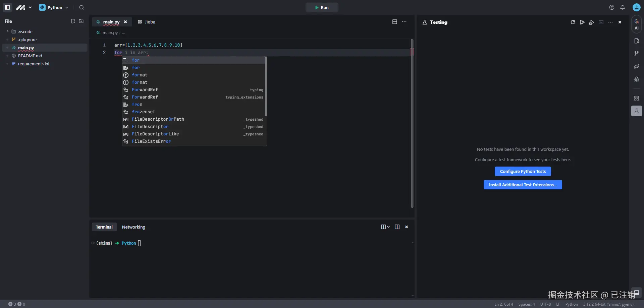This screenshot has height=308, width=644.
Task: Open the extensions grid icon
Action: (637, 98)
